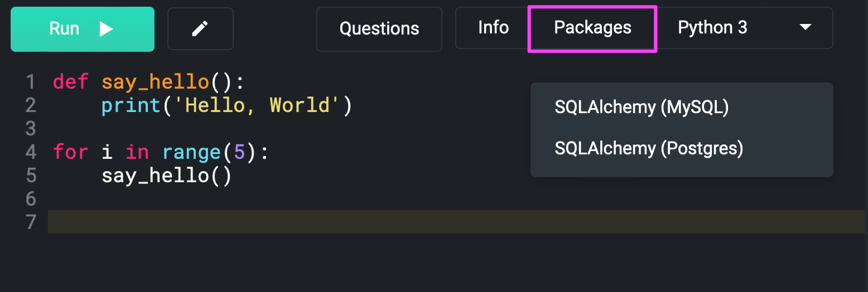Place cursor in the highlighted empty line 7
Image resolution: width=868 pixels, height=292 pixels.
pyautogui.click(x=456, y=222)
